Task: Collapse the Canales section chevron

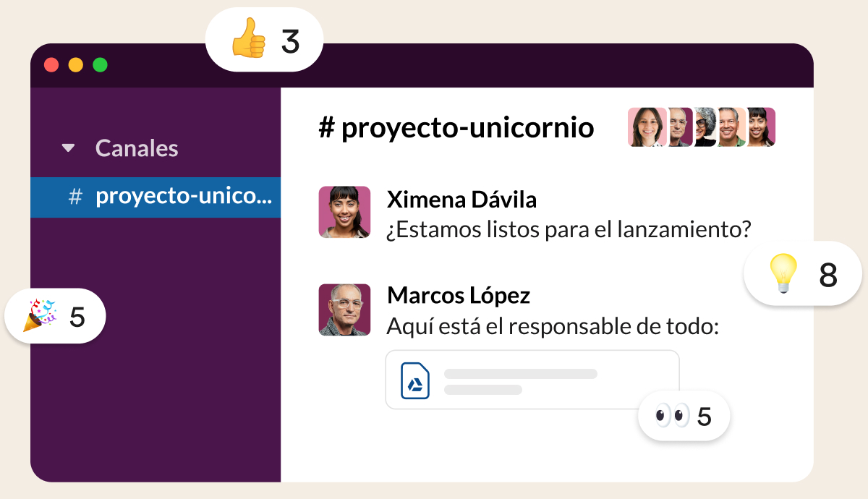Action: click(x=67, y=148)
